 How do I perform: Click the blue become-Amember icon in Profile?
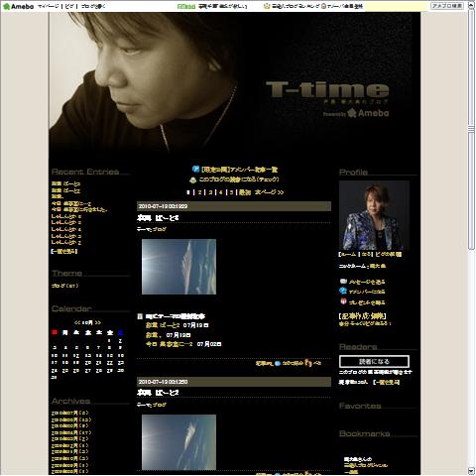click(x=343, y=291)
